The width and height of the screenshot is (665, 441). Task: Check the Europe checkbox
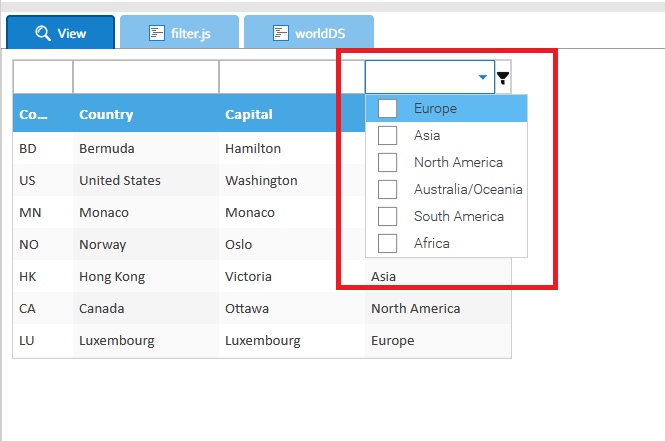pyautogui.click(x=388, y=108)
